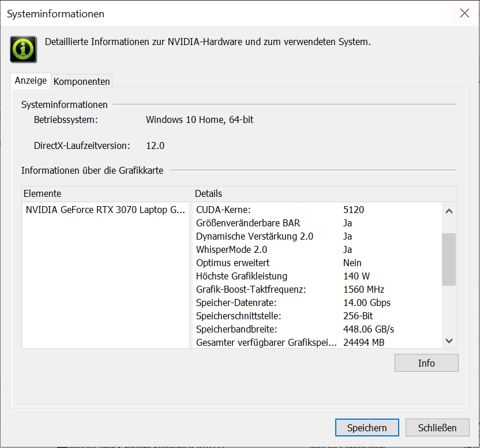Click the Elemente column header

(107, 193)
